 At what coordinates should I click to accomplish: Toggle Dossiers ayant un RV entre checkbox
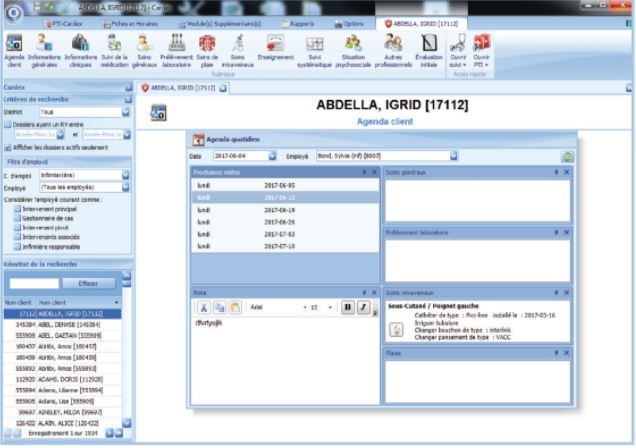click(x=8, y=124)
